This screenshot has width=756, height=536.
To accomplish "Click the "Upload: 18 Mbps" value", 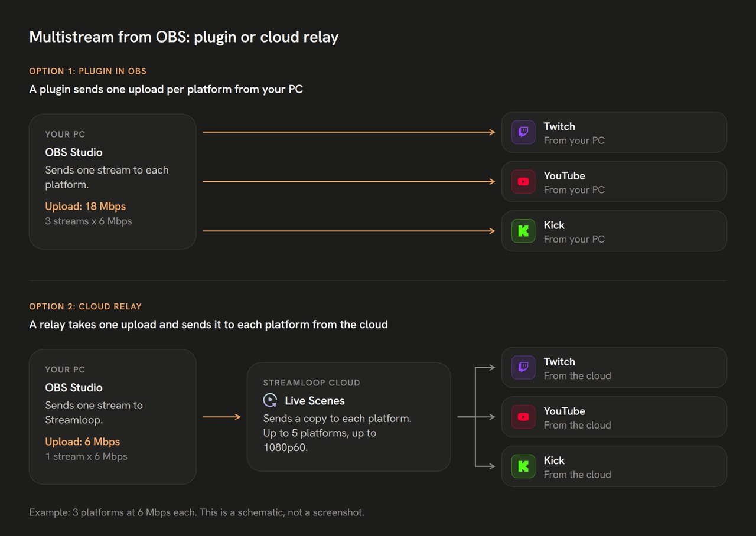I will (86, 206).
